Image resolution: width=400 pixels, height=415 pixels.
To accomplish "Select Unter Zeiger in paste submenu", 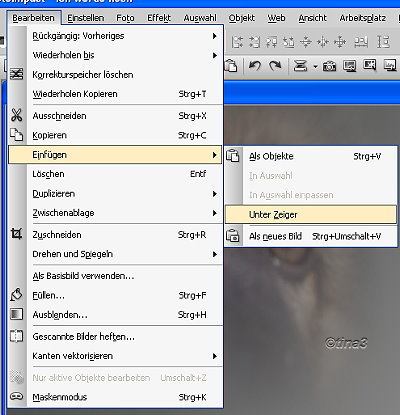I will 311,215.
